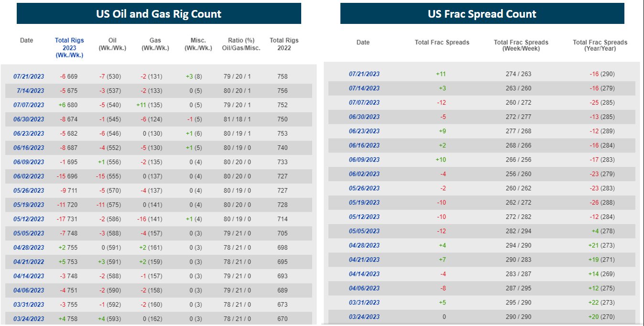Click the '-6 669' total rigs cell
Image resolution: width=644 pixels, height=326 pixels.
click(69, 76)
